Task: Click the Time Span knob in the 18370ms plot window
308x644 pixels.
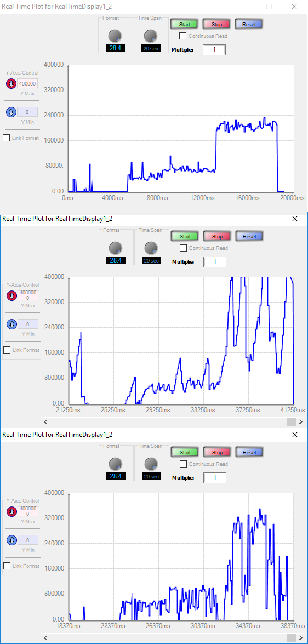Action: (151, 464)
